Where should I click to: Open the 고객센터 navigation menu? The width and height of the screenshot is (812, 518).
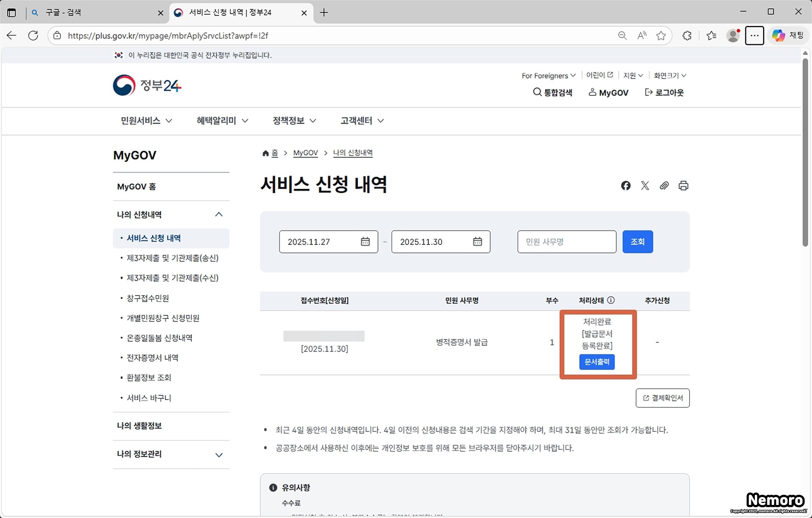coord(362,121)
